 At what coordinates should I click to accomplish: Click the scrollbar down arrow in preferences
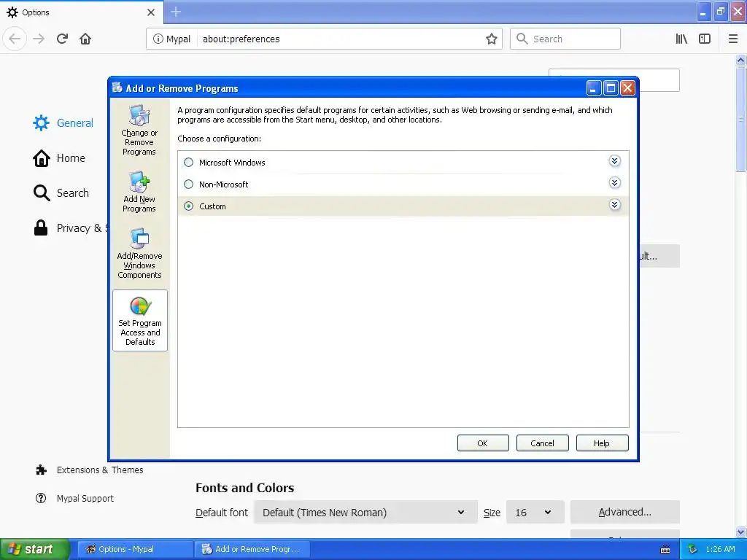(740, 532)
